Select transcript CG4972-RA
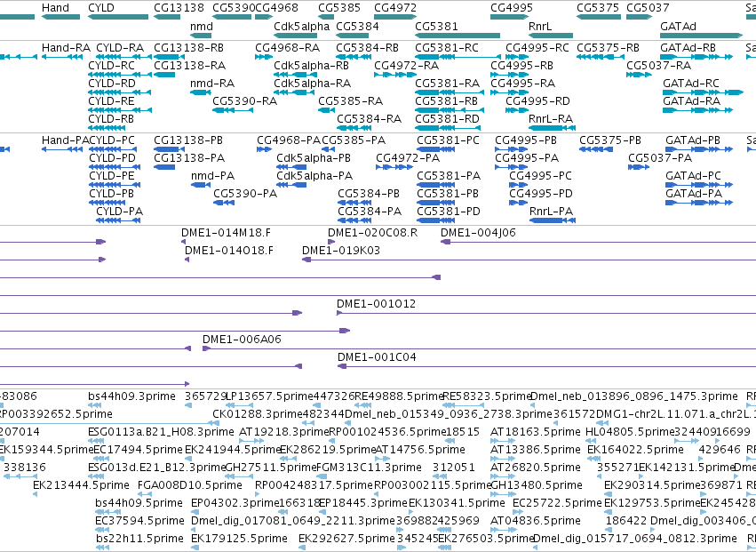Image resolution: width=756 pixels, height=552 pixels. coord(395,75)
